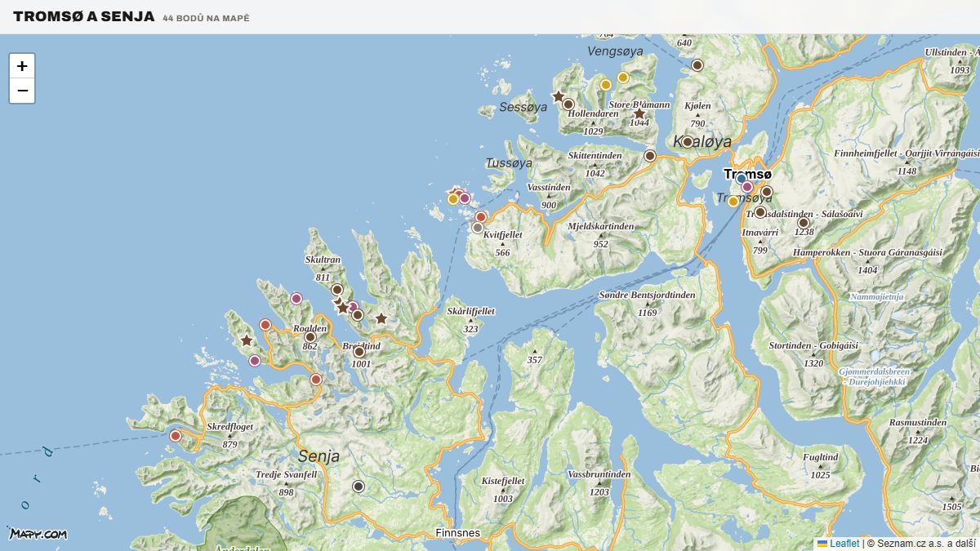
Task: Click the Finnsnes town label
Action: click(458, 533)
